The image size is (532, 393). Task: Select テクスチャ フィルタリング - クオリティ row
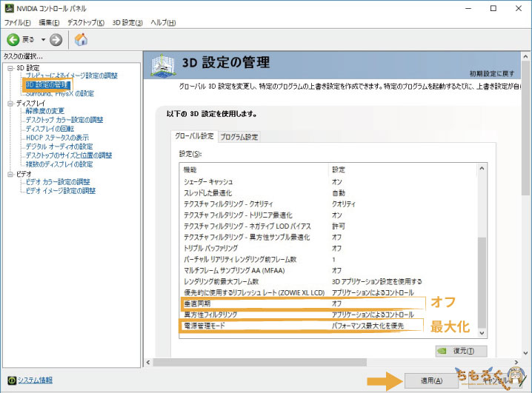click(328, 204)
